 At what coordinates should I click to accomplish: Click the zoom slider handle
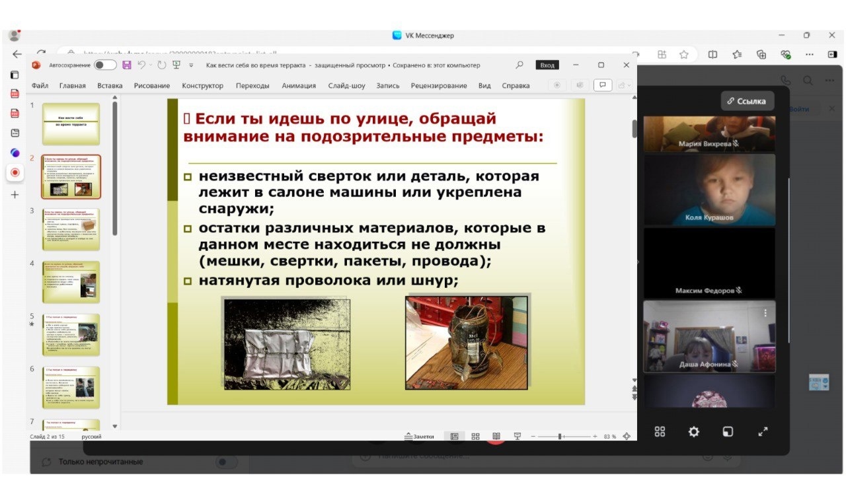(x=560, y=437)
